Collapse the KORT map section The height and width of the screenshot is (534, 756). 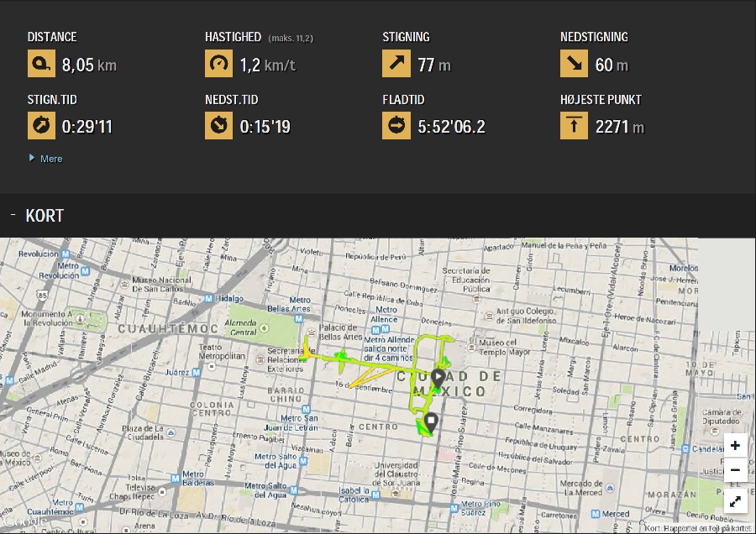tap(13, 215)
